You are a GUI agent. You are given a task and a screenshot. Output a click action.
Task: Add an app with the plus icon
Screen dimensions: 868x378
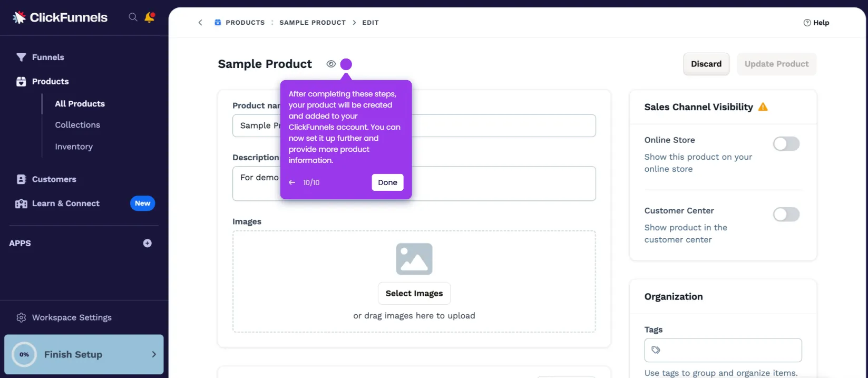pos(148,243)
